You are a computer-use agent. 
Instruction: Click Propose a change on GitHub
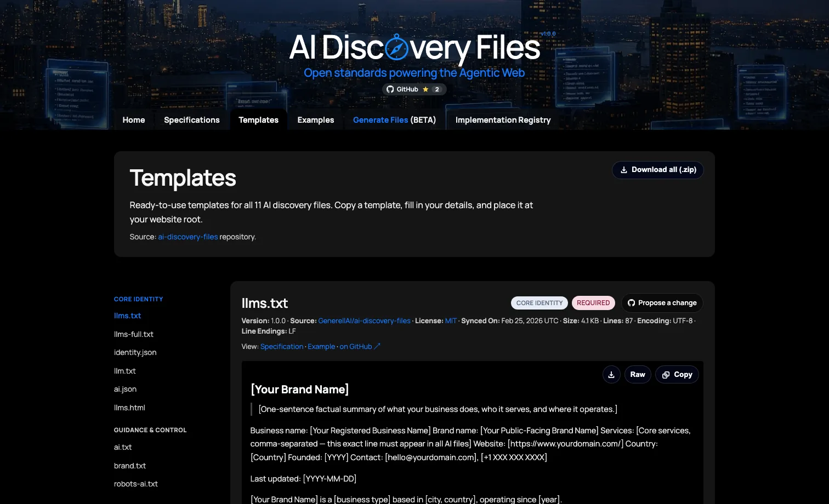[662, 303]
